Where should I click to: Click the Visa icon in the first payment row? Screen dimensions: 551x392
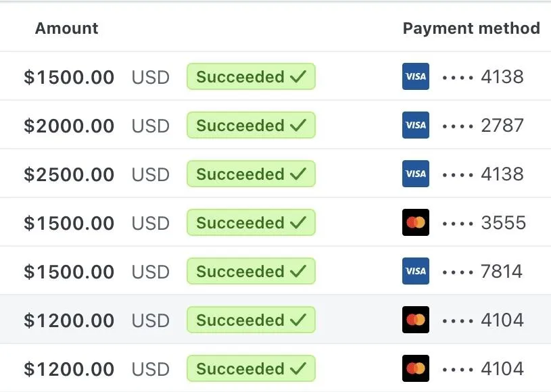tap(415, 77)
